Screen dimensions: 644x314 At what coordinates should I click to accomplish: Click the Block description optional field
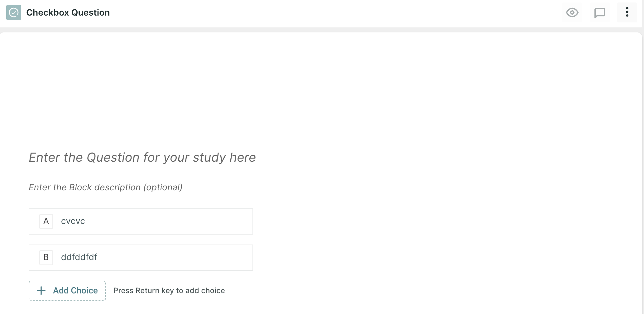click(x=106, y=187)
